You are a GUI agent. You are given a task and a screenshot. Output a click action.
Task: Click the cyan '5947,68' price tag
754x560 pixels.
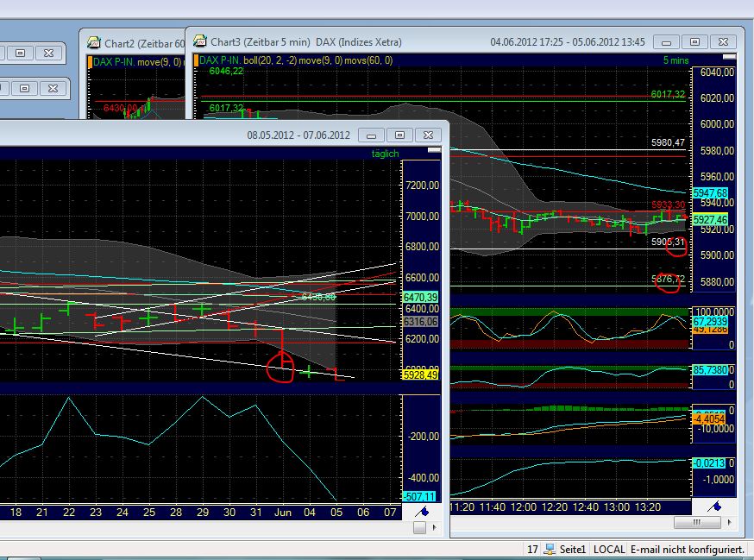point(710,193)
